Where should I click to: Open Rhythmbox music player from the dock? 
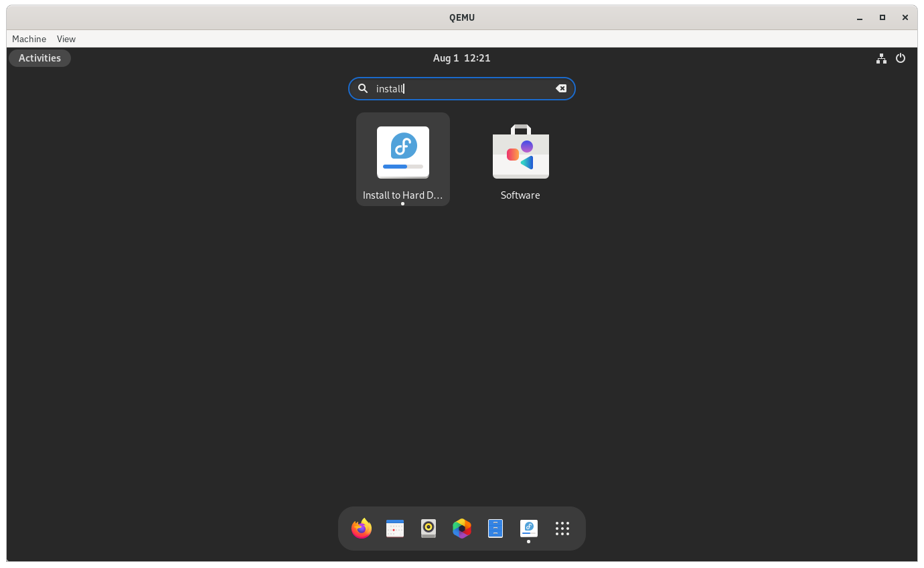point(429,529)
